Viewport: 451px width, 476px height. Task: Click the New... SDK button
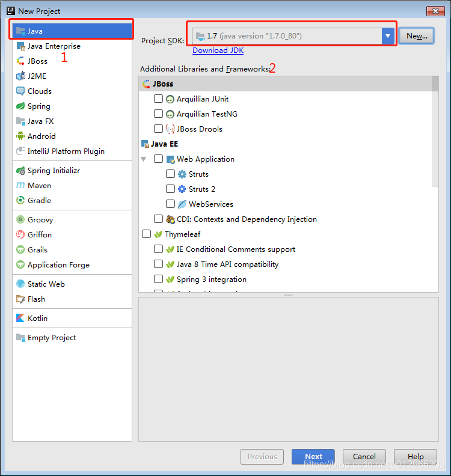[417, 36]
